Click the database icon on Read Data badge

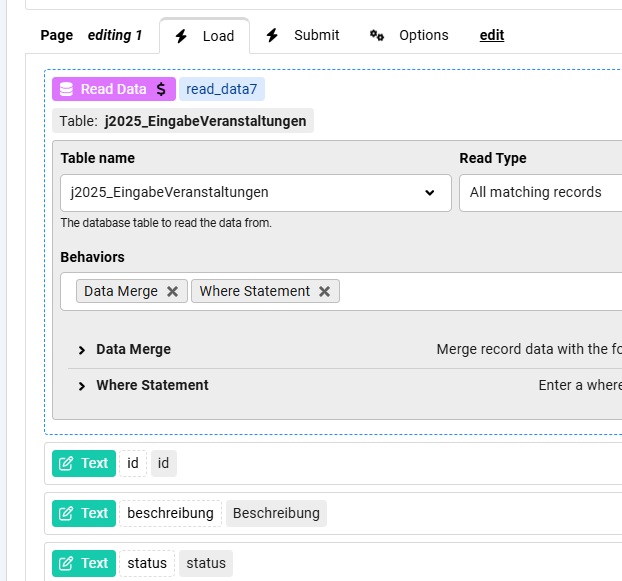click(x=66, y=89)
